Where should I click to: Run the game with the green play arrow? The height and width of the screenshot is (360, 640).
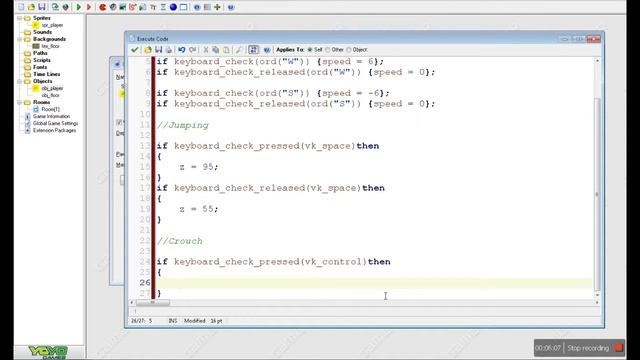(x=79, y=7)
